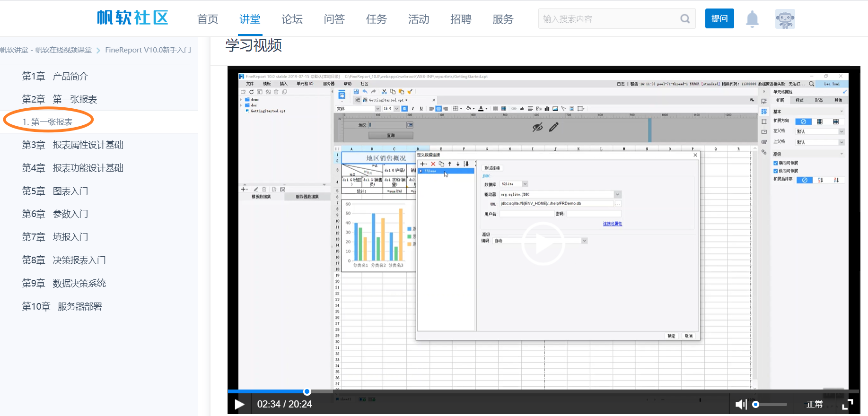Screen dimensions: 868x416
Task: Collapse the 基本 section in the properties panel
Action: [x=842, y=112]
